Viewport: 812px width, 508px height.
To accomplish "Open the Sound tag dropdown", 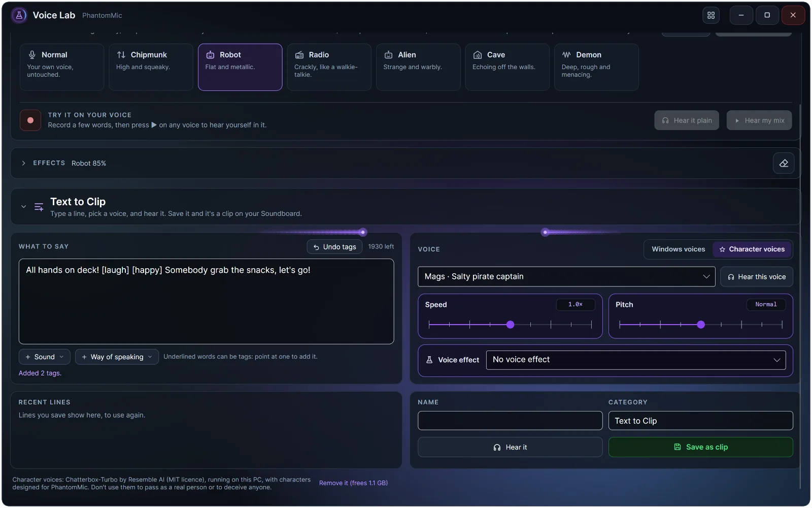I will coord(45,357).
